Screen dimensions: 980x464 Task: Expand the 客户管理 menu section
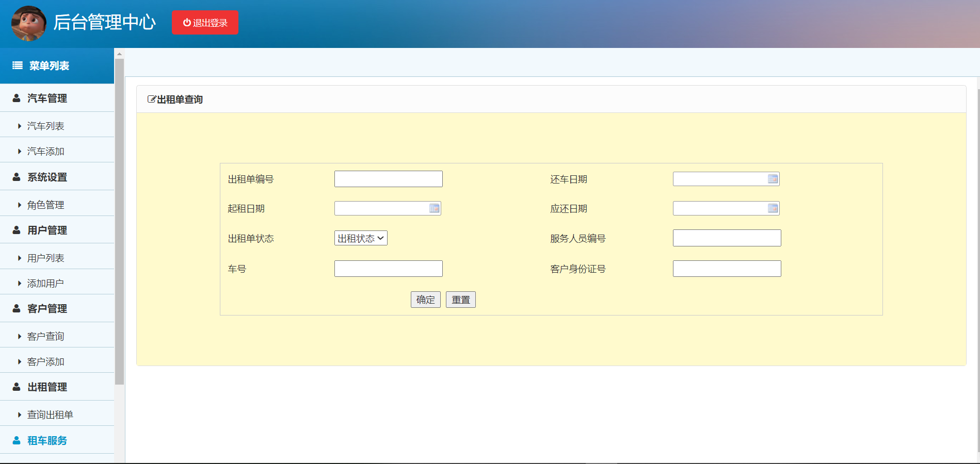point(57,308)
